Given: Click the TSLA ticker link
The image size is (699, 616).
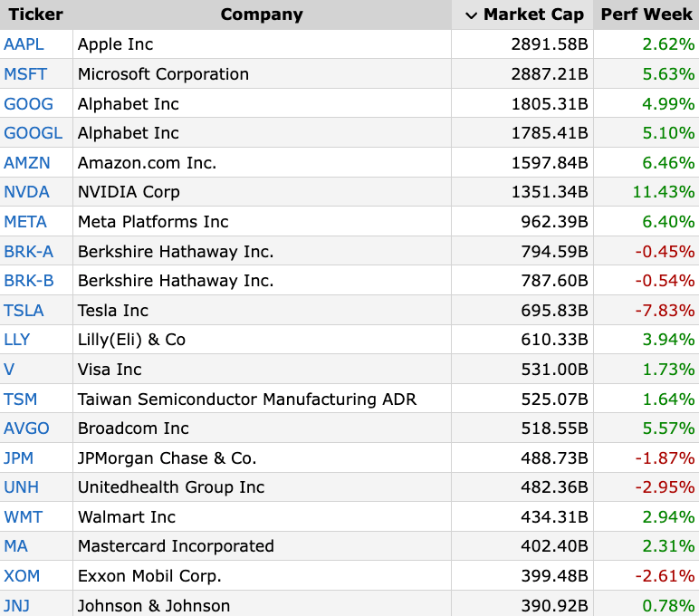Looking at the screenshot, I should pos(24,311).
